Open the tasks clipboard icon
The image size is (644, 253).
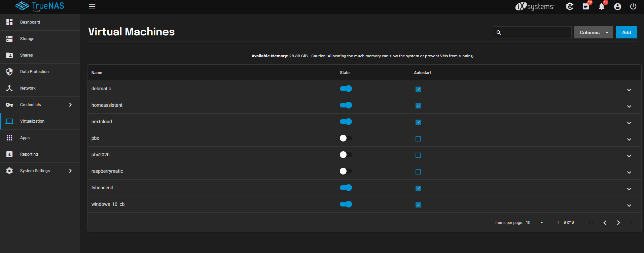coord(586,7)
